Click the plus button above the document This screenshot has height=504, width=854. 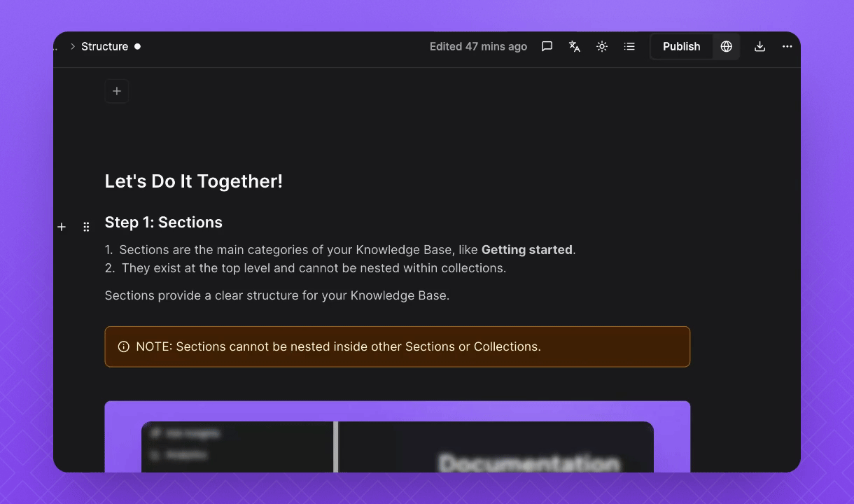click(116, 91)
